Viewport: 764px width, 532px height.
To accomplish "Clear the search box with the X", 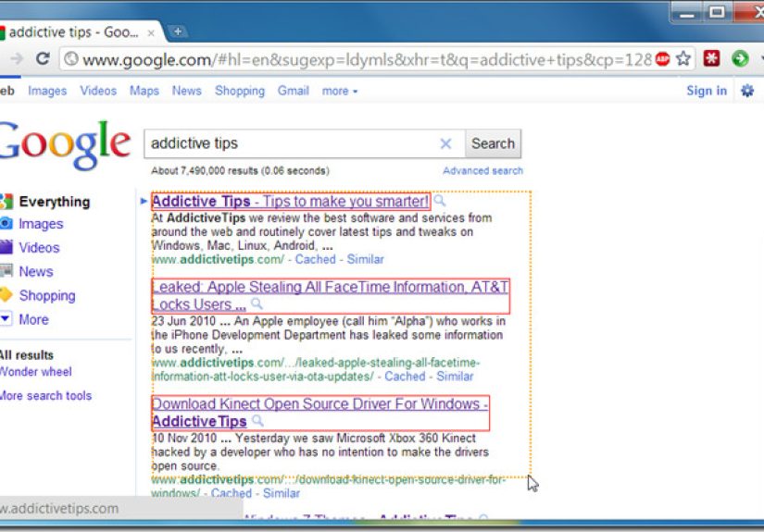I will [445, 143].
